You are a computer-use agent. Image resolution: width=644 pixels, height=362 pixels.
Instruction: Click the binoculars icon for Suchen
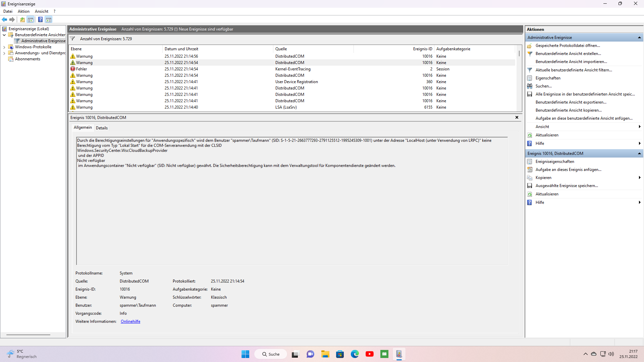[530, 86]
